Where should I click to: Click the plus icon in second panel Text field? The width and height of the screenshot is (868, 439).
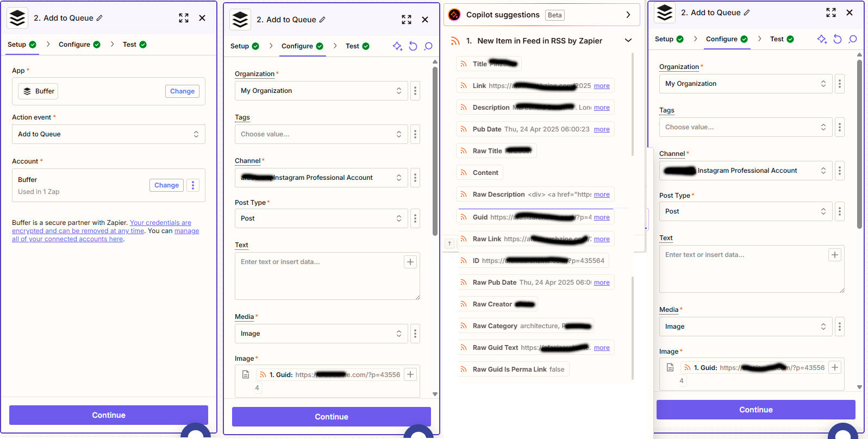pyautogui.click(x=410, y=262)
